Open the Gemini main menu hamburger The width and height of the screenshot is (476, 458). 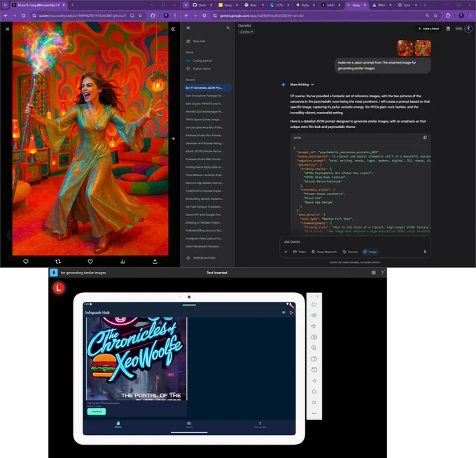coord(188,27)
